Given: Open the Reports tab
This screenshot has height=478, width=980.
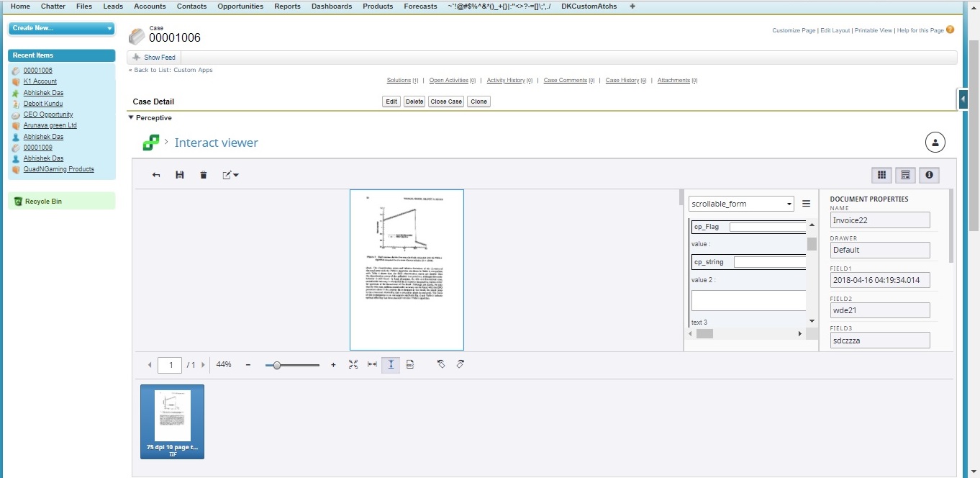Looking at the screenshot, I should coord(287,6).
